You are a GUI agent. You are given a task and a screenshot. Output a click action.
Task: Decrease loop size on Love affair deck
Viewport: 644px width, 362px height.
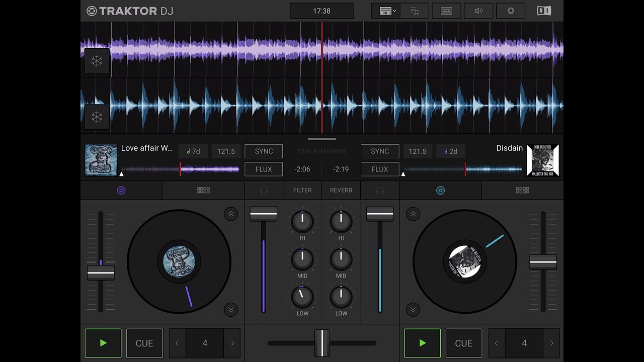[x=177, y=343]
